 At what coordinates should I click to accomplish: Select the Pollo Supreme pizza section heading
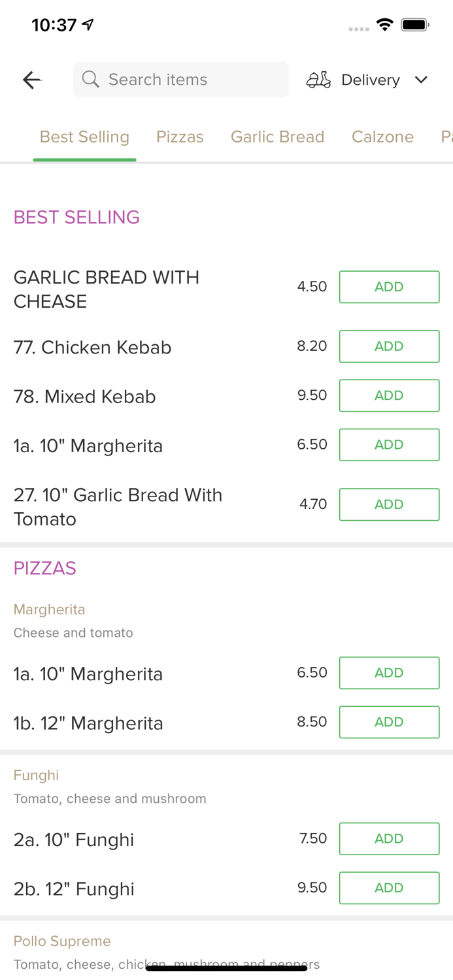[62, 941]
